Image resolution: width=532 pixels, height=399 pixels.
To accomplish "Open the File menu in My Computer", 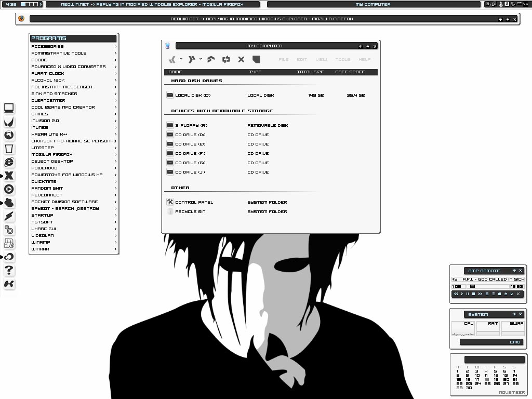I will click(283, 59).
